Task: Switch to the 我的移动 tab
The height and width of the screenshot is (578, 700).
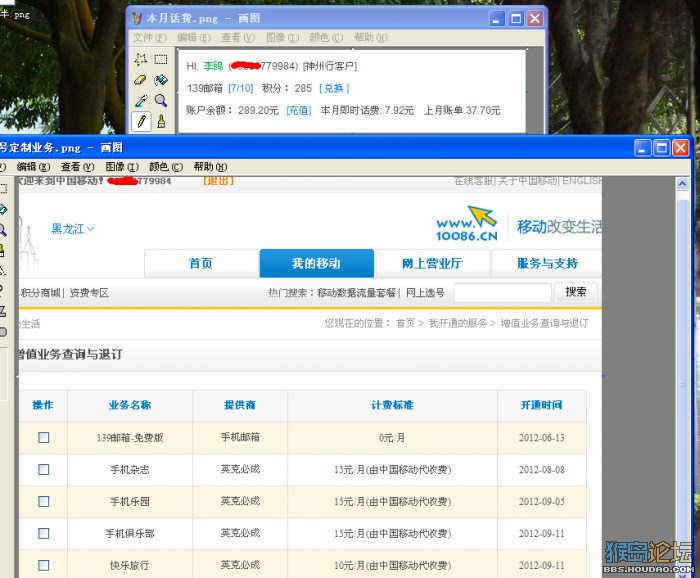Action: tap(317, 263)
